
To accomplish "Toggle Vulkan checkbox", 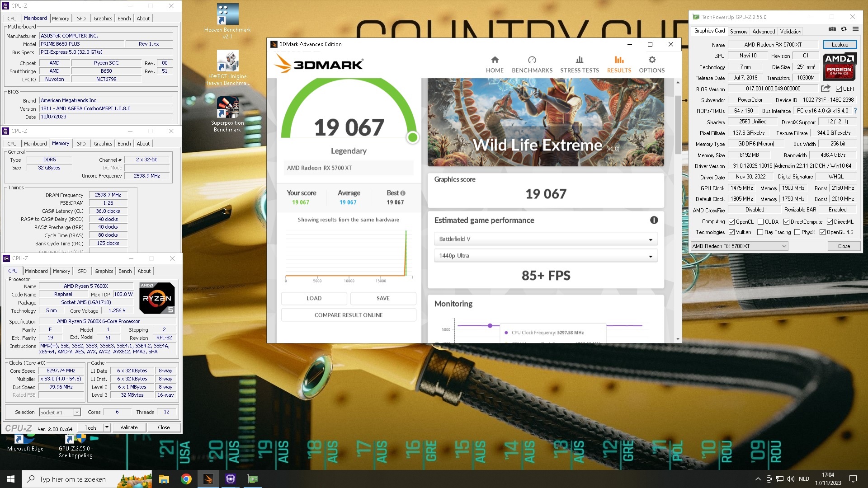I will tap(731, 232).
